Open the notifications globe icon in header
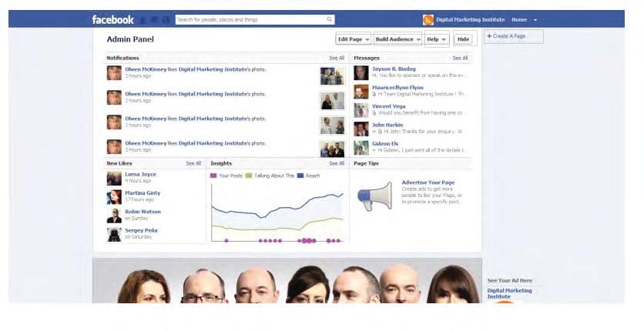The height and width of the screenshot is (331, 644). tap(166, 20)
